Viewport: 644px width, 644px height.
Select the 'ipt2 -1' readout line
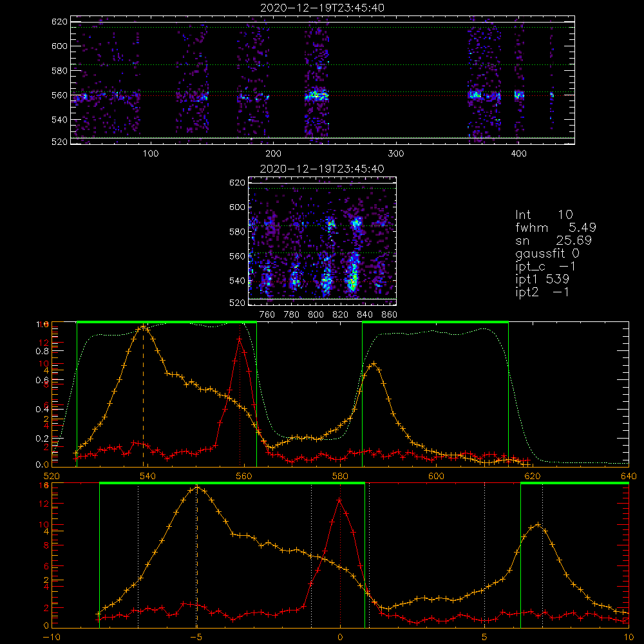(x=542, y=292)
